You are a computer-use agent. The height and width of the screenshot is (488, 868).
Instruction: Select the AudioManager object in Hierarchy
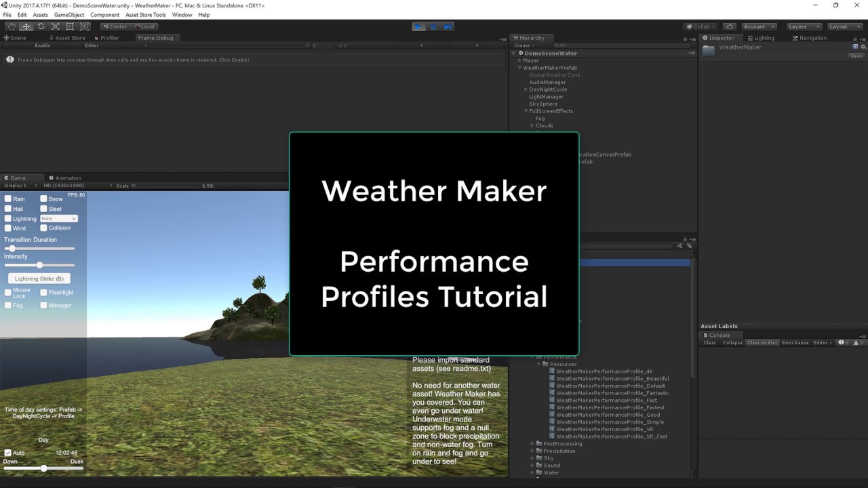click(x=547, y=82)
